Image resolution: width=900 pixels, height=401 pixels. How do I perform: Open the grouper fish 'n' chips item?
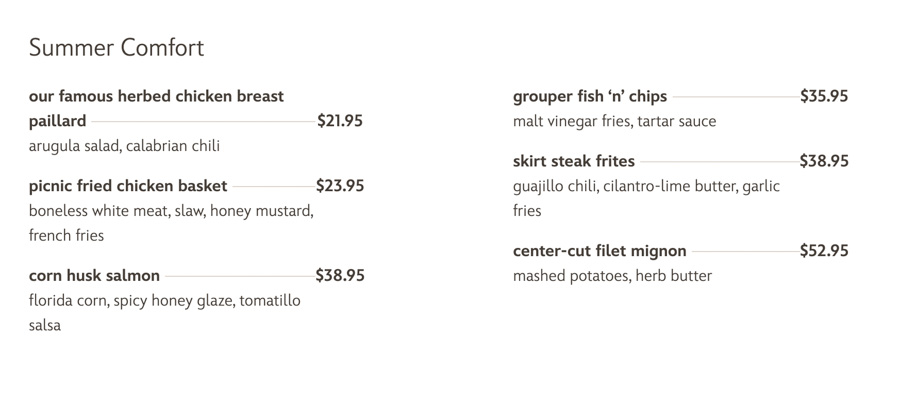pos(590,97)
